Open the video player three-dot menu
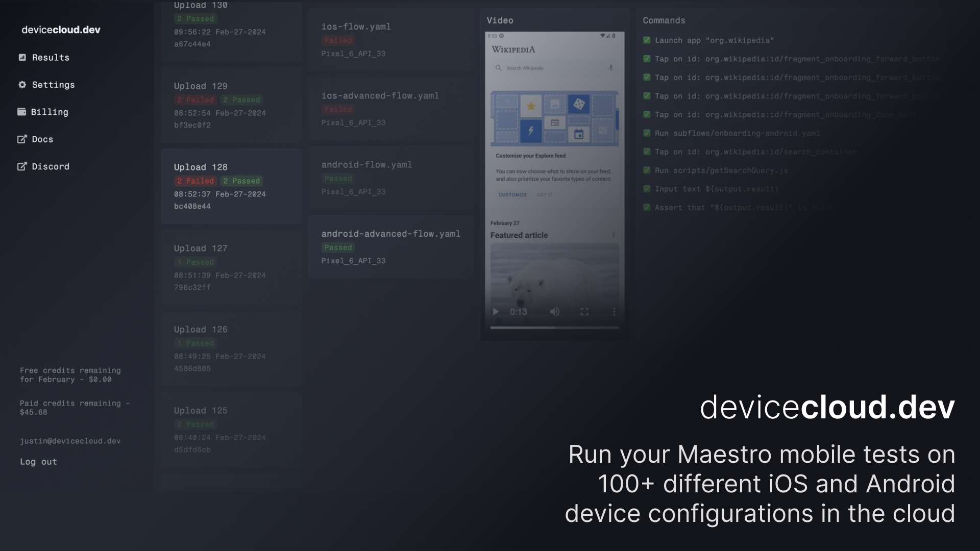 [615, 312]
